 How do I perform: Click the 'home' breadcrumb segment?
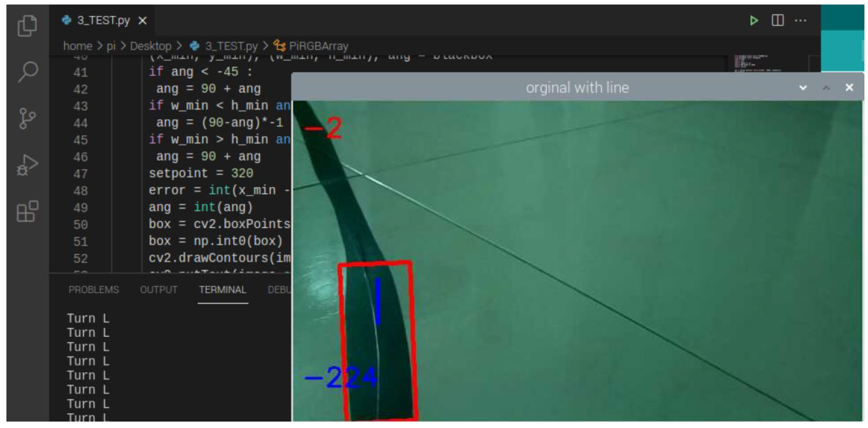[x=78, y=46]
